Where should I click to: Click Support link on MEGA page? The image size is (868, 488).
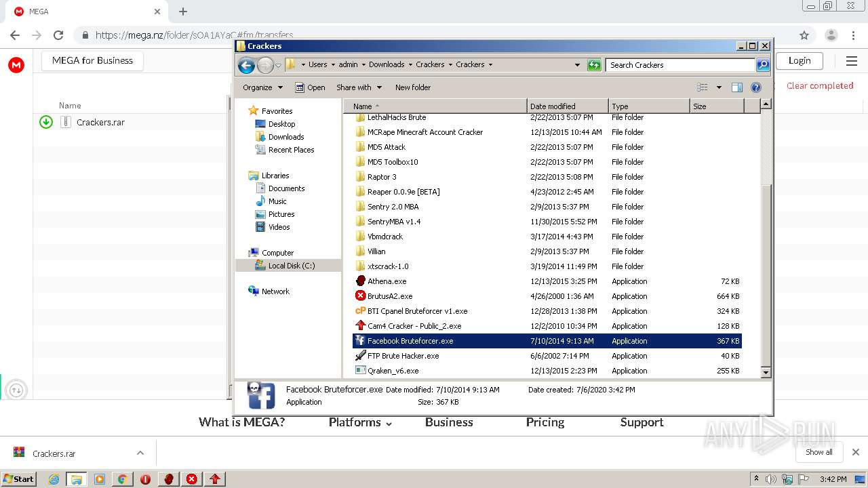pos(642,422)
